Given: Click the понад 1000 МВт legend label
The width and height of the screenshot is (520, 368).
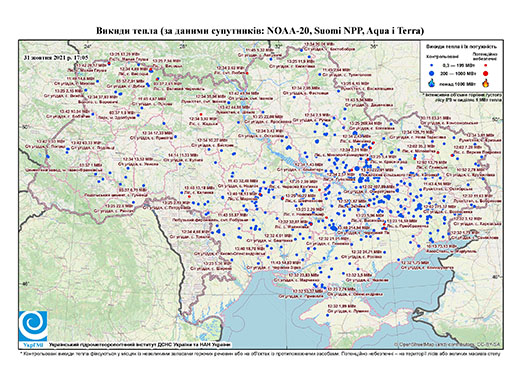Looking at the screenshot, I should click(x=458, y=83).
